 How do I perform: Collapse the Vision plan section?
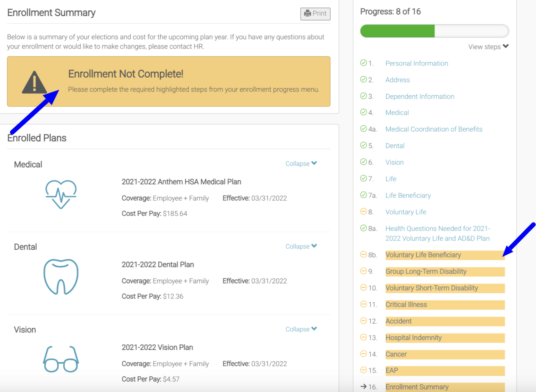pos(301,329)
